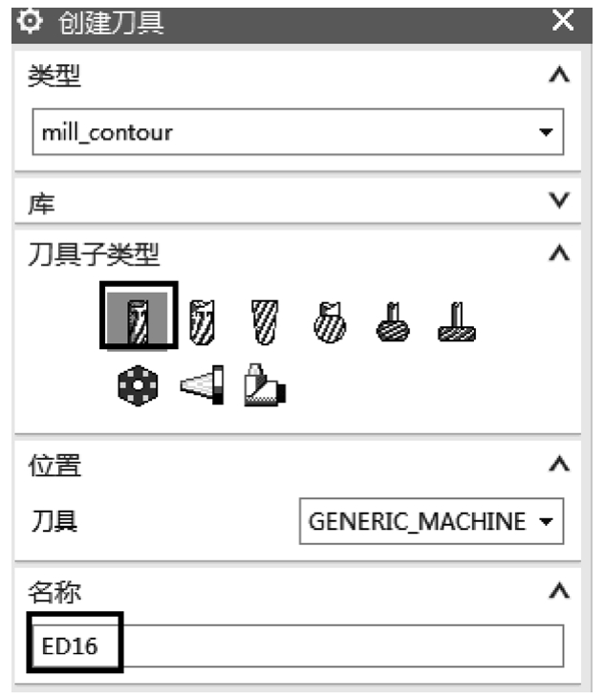Viewport: 604px width, 700px height.
Task: Select the spherical mill subtype icon
Action: click(330, 322)
